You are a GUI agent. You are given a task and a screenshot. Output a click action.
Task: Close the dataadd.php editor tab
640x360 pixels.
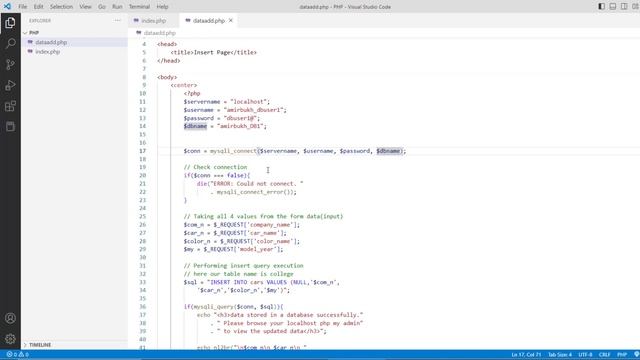(231, 20)
